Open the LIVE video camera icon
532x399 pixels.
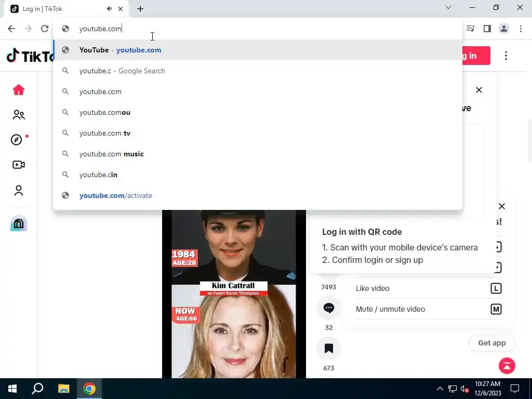coord(19,165)
